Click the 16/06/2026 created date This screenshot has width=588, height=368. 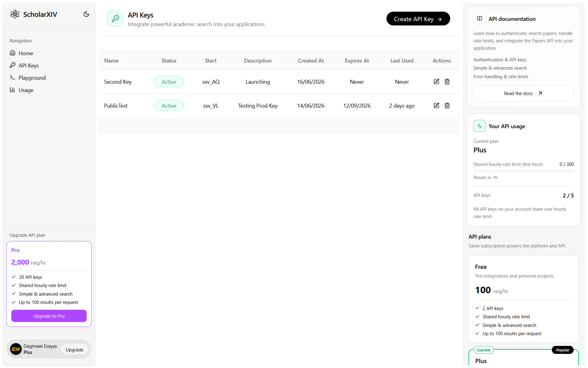point(311,82)
